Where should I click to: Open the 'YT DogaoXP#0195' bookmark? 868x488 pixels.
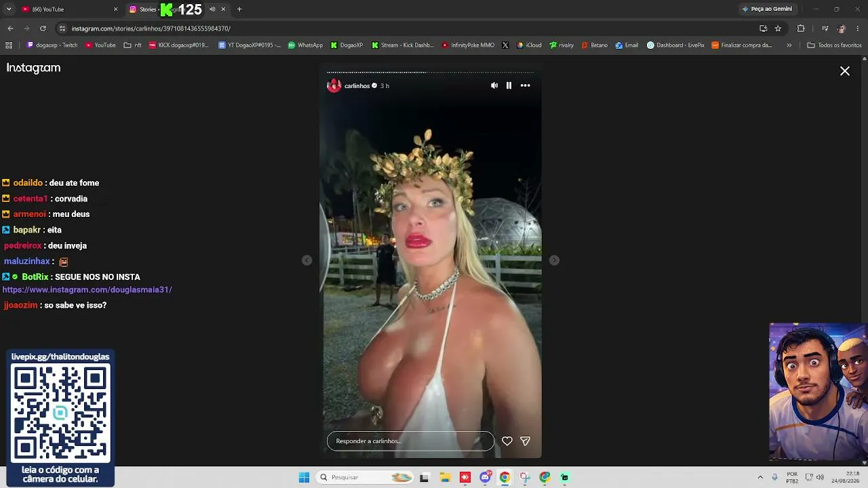(x=250, y=45)
